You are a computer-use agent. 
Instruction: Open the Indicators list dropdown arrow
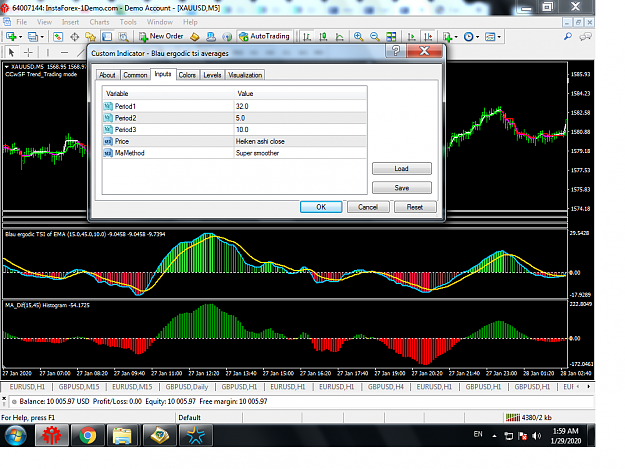point(456,37)
